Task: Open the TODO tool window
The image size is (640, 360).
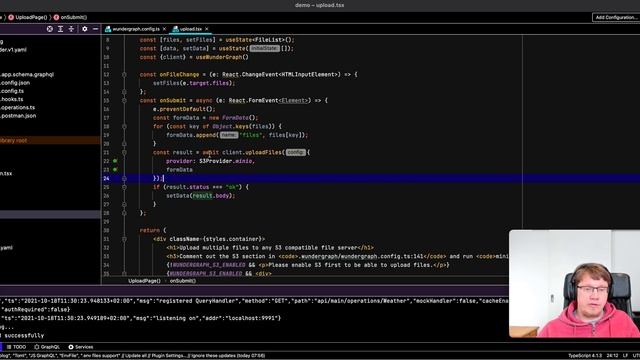Action: coord(16,347)
